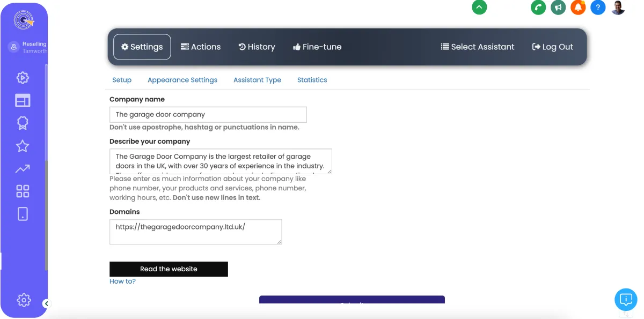The height and width of the screenshot is (319, 644).
Task: Open the blue question mark help icon
Action: pos(598,8)
